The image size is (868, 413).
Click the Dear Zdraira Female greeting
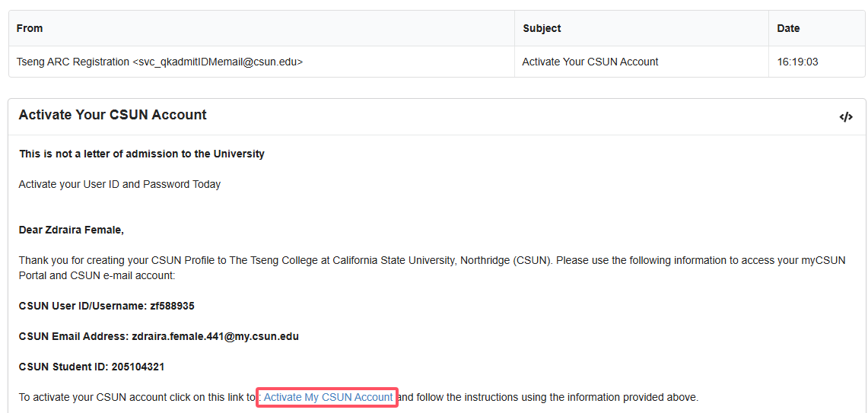pyautogui.click(x=72, y=230)
